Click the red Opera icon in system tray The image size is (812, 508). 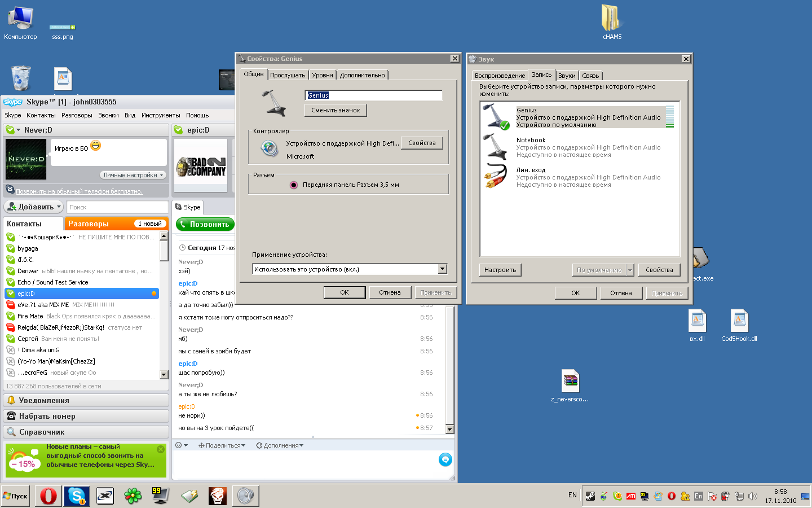point(672,496)
